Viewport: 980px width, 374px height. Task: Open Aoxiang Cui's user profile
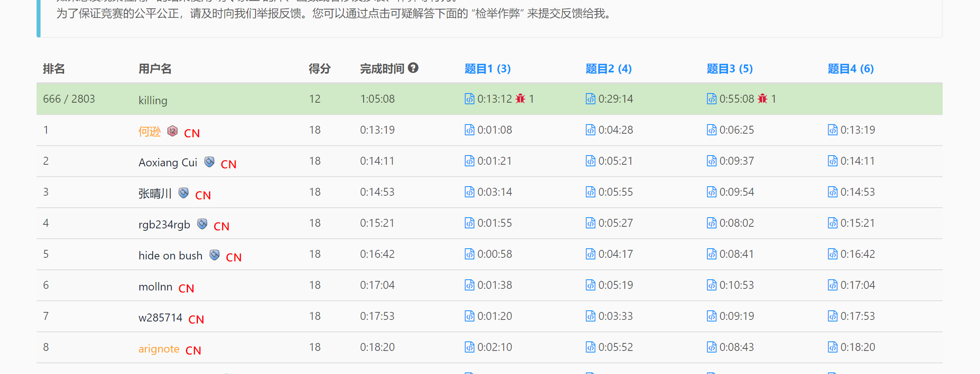click(168, 162)
